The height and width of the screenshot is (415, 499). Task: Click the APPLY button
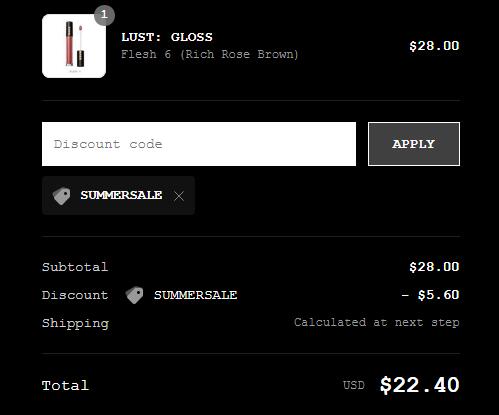[x=414, y=144]
